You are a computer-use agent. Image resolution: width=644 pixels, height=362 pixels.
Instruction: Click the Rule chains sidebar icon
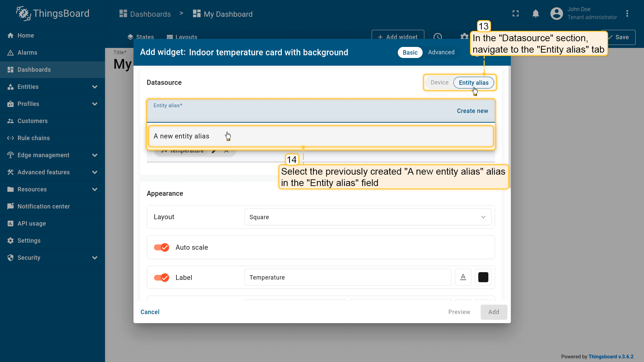click(10, 138)
